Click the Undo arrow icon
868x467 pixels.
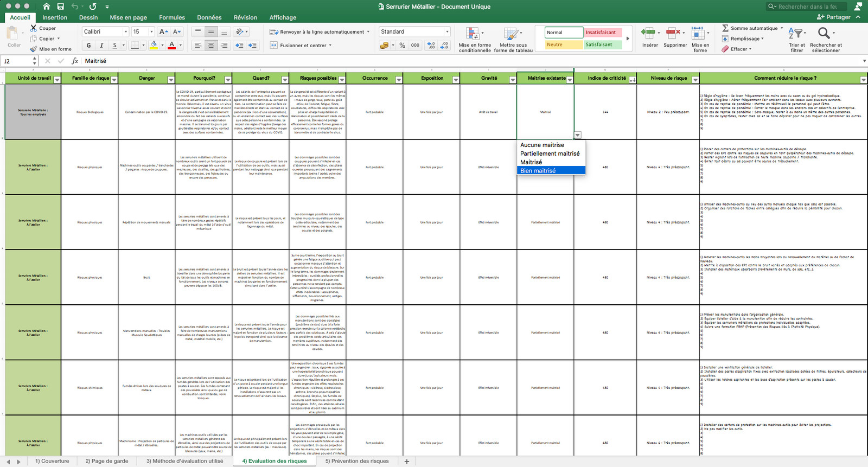(75, 7)
